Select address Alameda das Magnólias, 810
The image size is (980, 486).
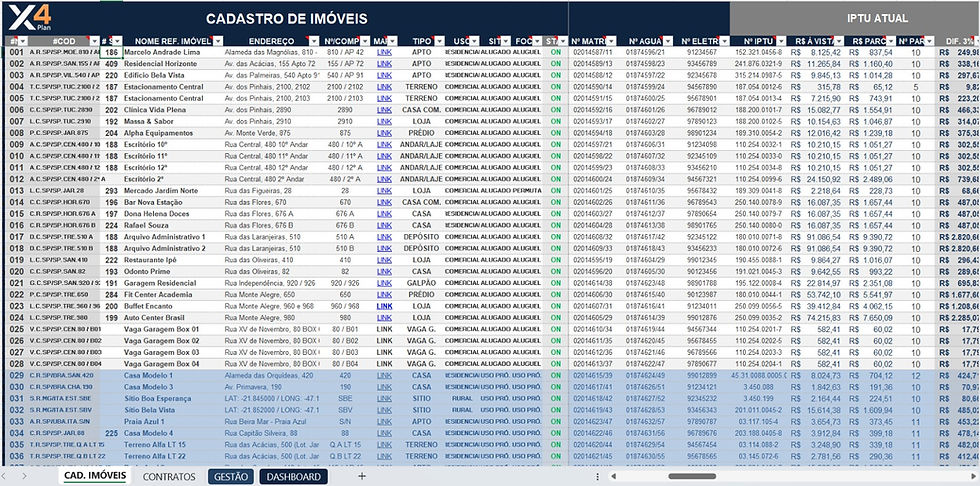tap(271, 52)
